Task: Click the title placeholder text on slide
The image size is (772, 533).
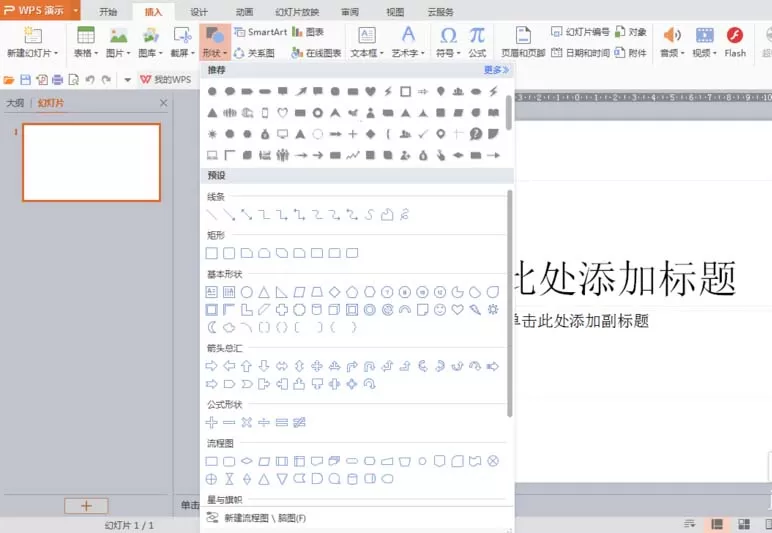Action: [x=625, y=278]
